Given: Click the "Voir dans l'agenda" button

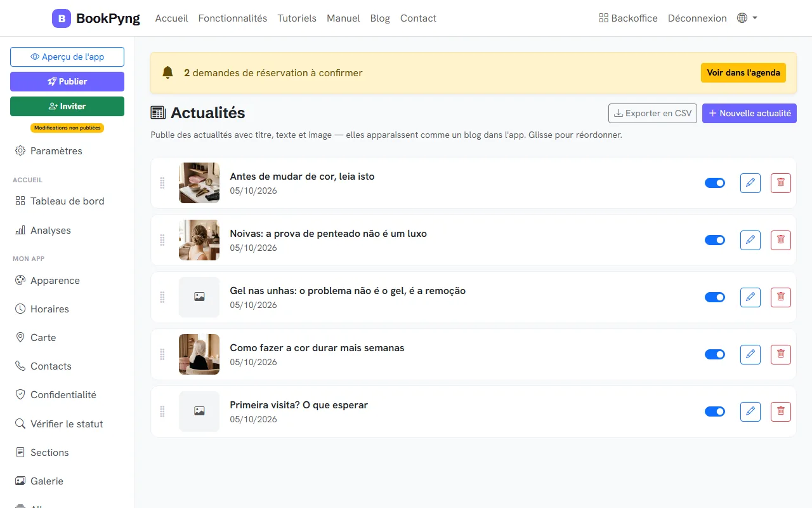Looking at the screenshot, I should 743,73.
